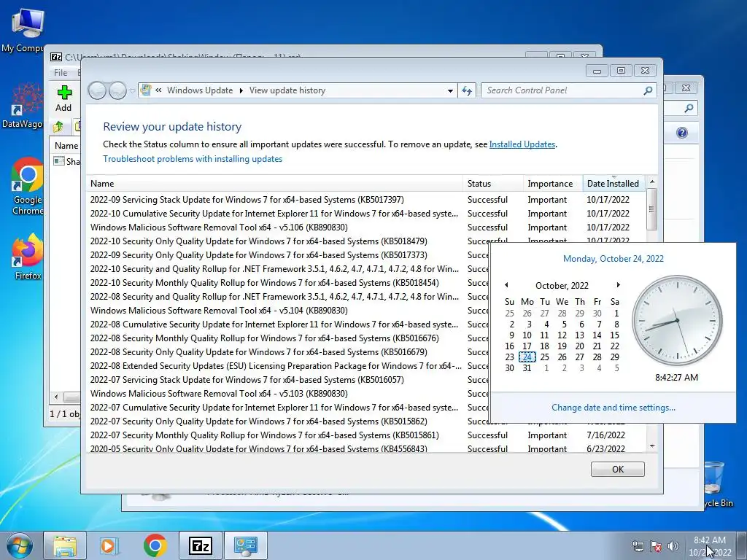
Task: Sort by the Name column header
Action: click(x=274, y=183)
